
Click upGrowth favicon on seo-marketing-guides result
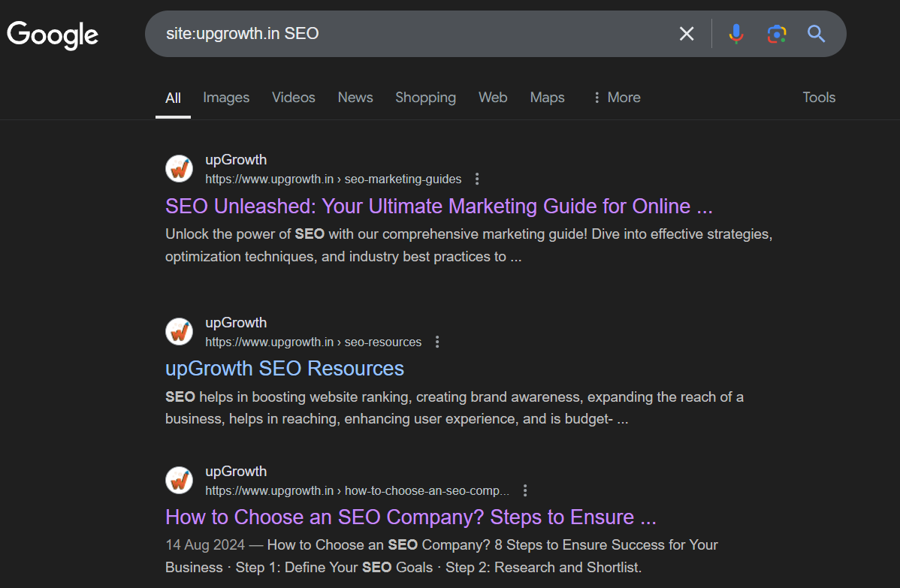tap(179, 169)
